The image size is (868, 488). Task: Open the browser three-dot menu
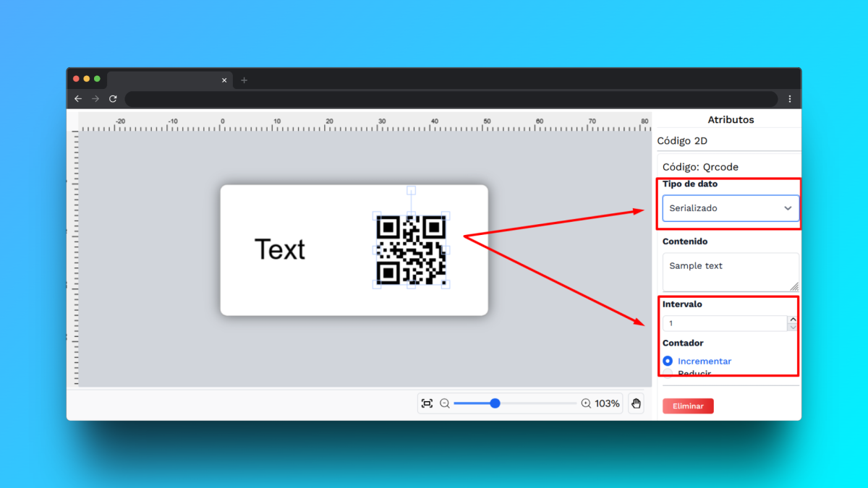point(790,98)
